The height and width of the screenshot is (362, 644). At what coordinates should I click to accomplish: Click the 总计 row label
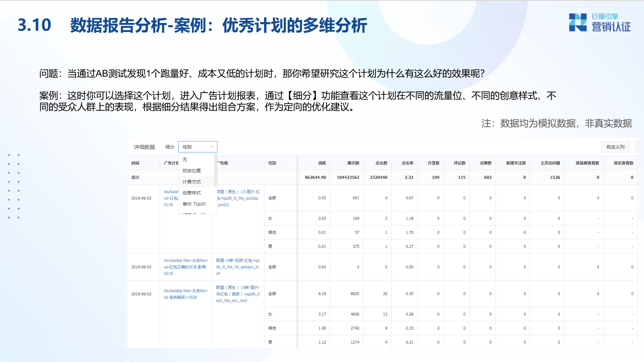click(x=135, y=177)
